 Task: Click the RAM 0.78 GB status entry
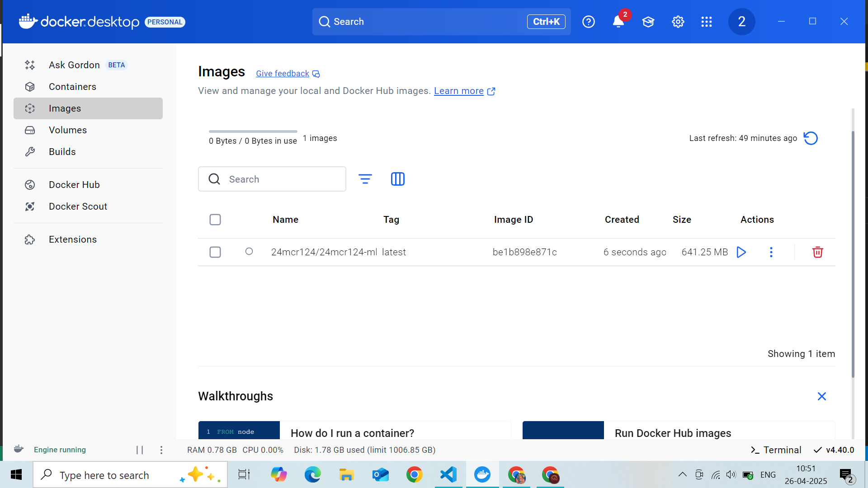(212, 450)
